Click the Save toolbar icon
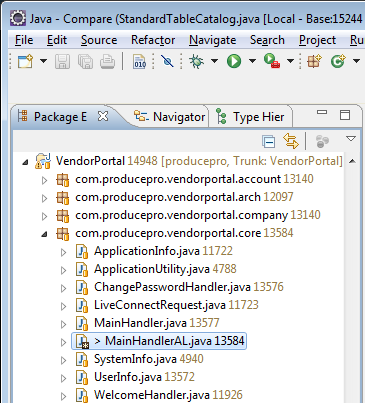Screen dimensions: 365x403 pos(62,61)
